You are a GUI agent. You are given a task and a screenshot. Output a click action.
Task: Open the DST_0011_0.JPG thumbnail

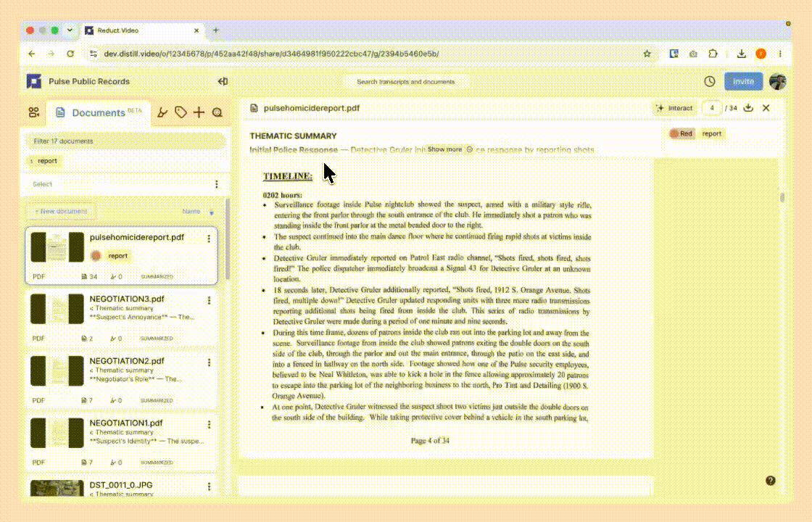pyautogui.click(x=57, y=488)
